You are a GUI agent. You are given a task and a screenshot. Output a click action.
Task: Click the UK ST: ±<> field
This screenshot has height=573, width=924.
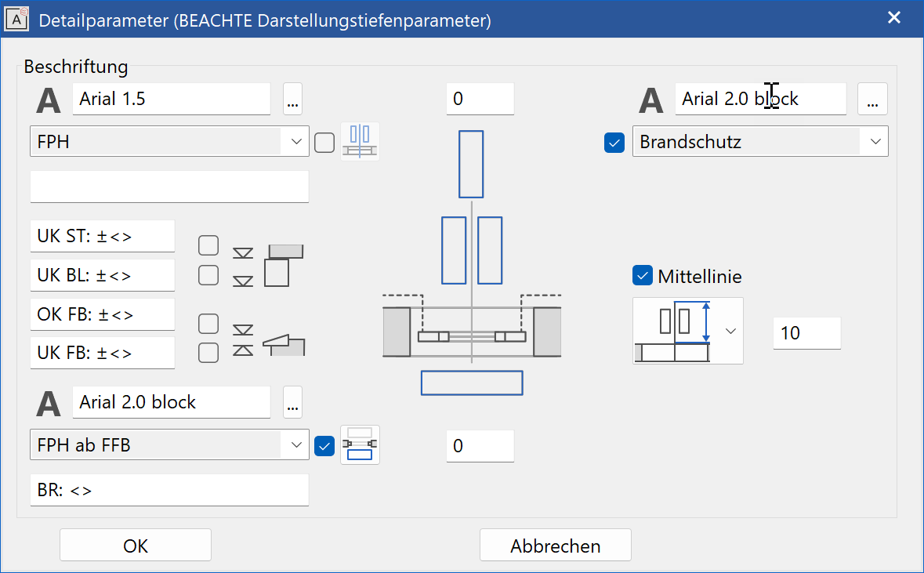pyautogui.click(x=103, y=237)
